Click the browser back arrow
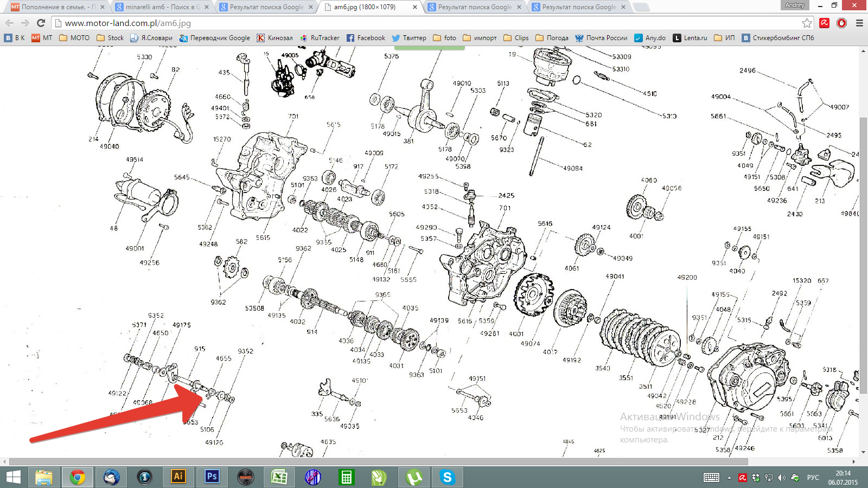Screen dimensions: 868x488 10,23
